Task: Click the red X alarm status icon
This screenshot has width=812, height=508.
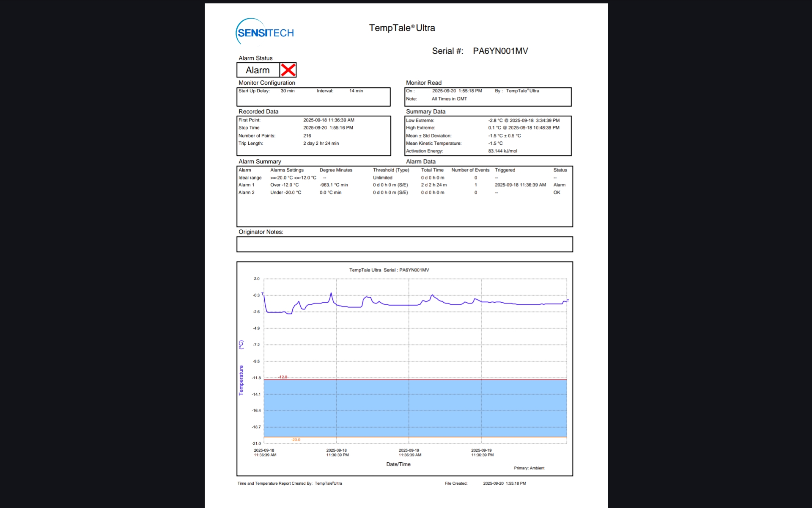Action: click(288, 70)
